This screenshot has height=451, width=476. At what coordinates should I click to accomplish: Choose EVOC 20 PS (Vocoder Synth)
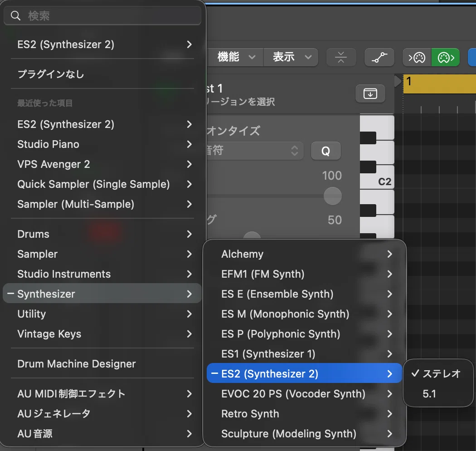[305, 394]
